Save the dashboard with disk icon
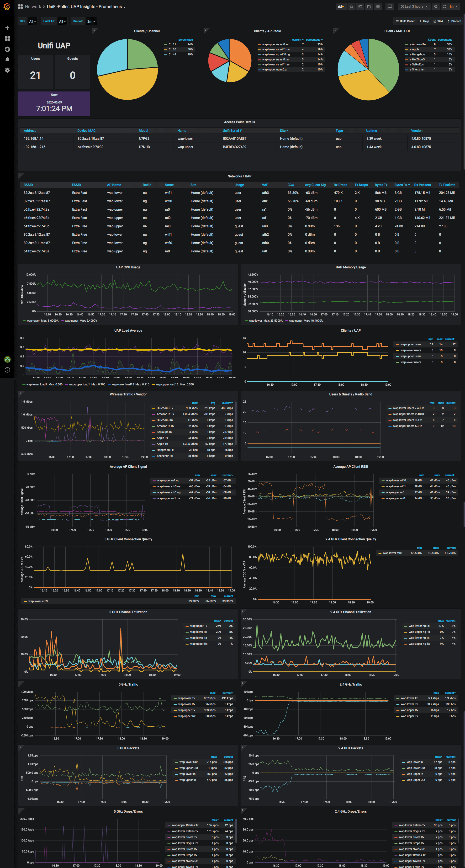 pyautogui.click(x=369, y=6)
